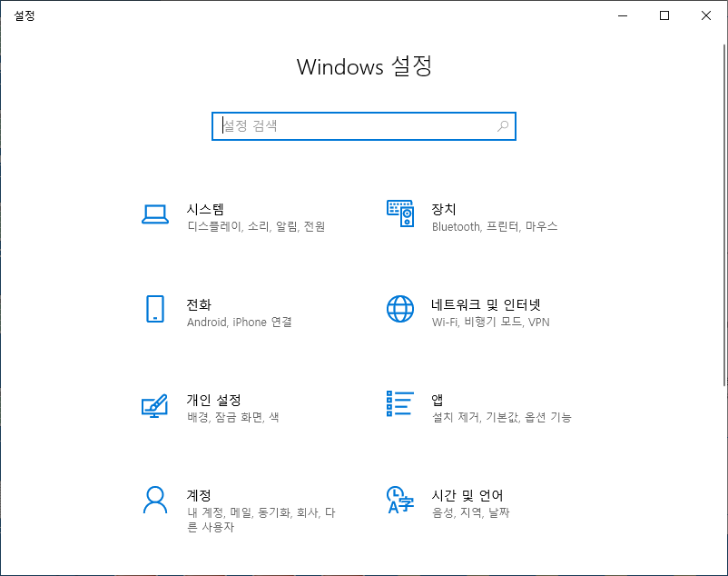Open the 전화 phone icon

(155, 309)
